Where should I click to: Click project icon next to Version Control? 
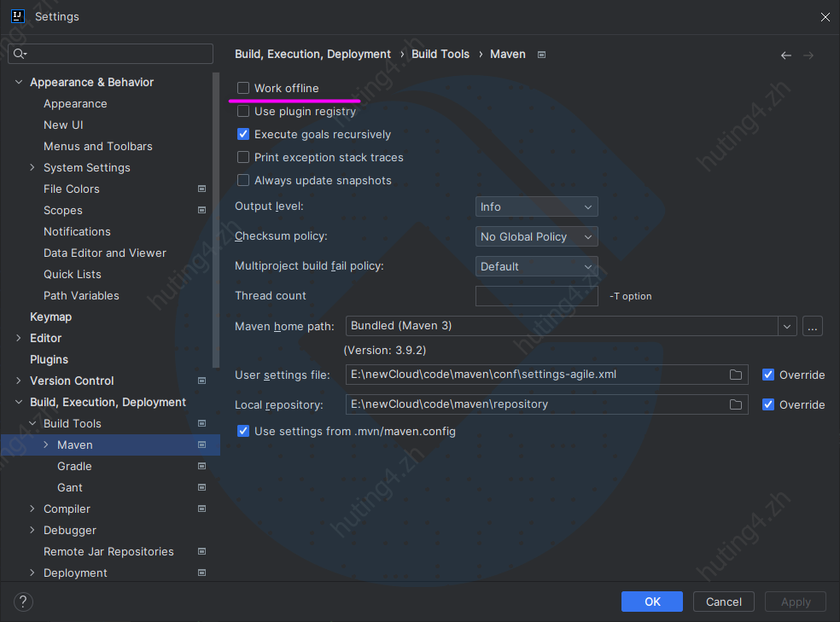[x=202, y=381]
